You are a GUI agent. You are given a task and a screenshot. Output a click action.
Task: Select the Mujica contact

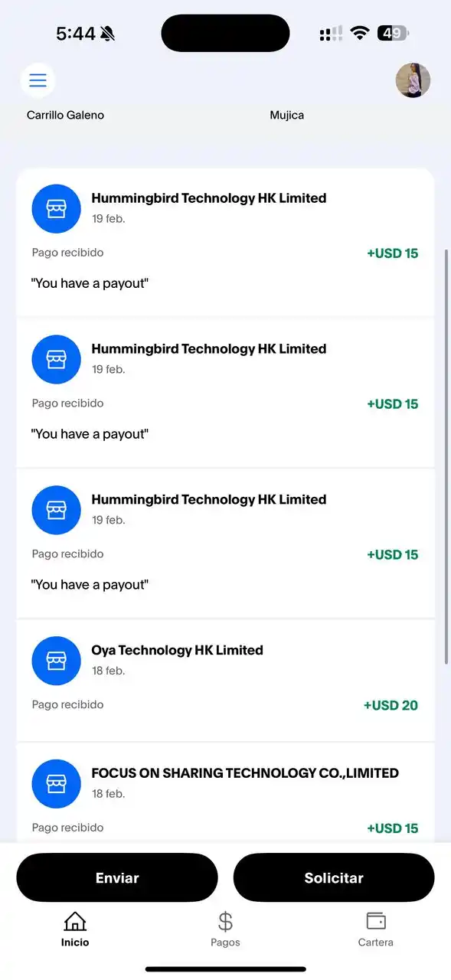tap(287, 115)
